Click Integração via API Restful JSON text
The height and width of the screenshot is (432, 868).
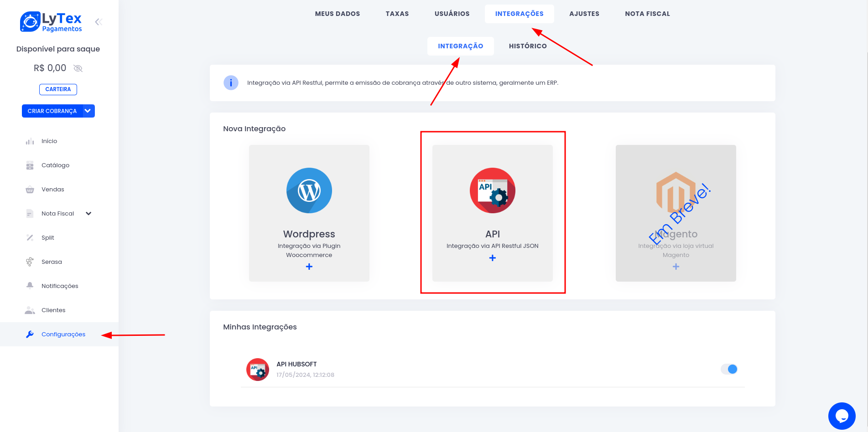click(493, 246)
